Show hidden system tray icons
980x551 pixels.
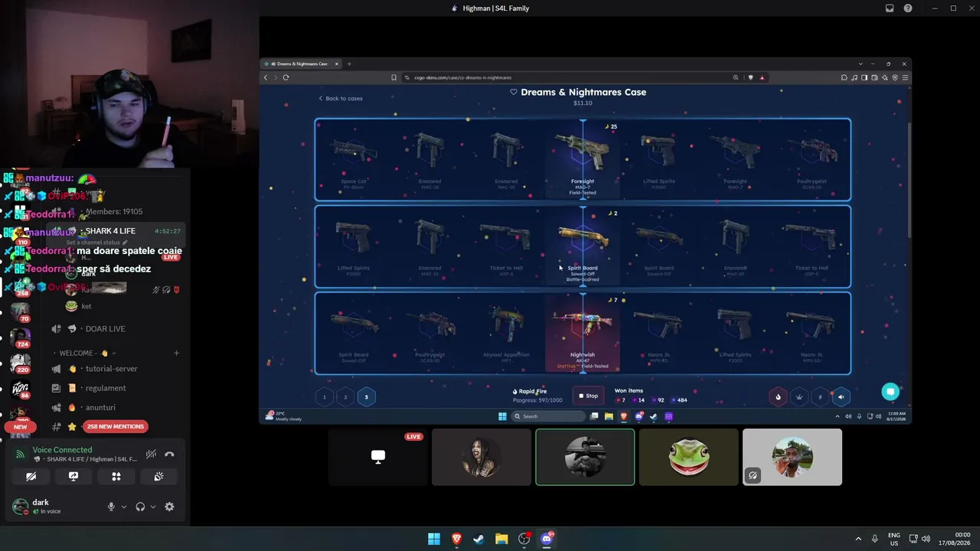(858, 539)
